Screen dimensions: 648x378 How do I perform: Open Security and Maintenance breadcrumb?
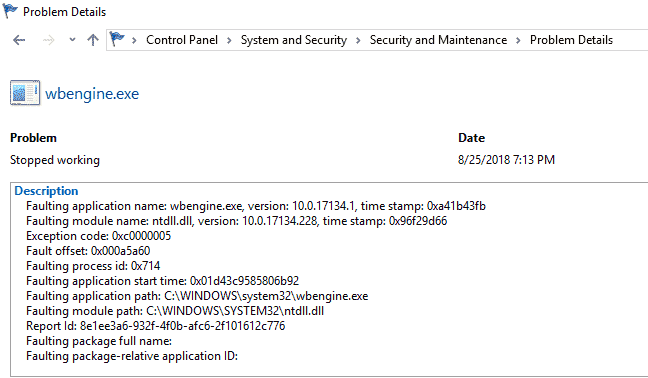(x=438, y=40)
